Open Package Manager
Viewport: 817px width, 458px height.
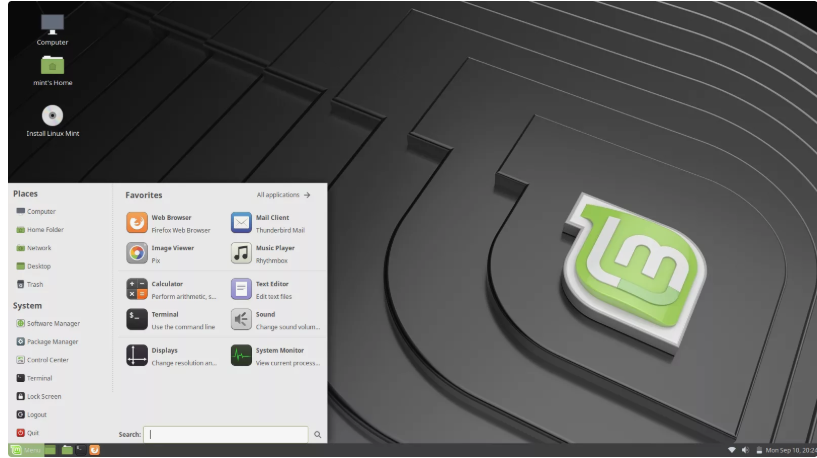[47, 342]
